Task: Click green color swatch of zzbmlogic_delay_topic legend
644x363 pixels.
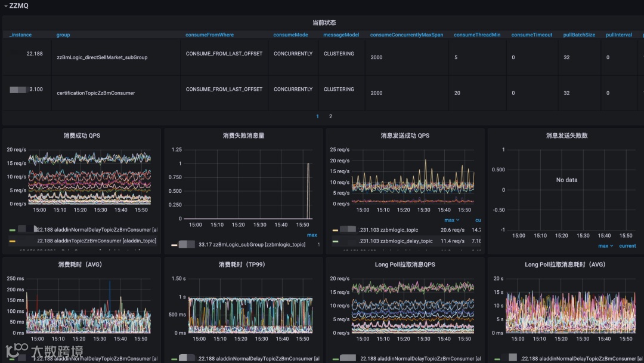Action: [335, 241]
